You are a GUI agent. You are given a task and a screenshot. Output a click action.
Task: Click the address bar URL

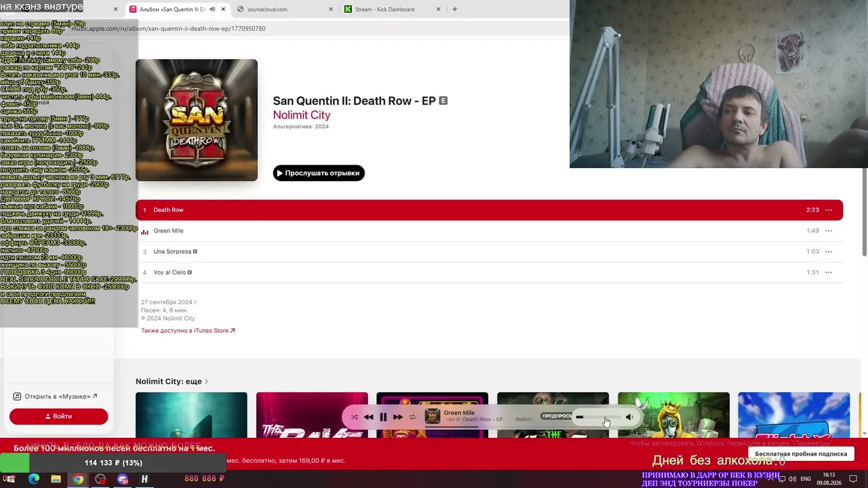point(168,28)
